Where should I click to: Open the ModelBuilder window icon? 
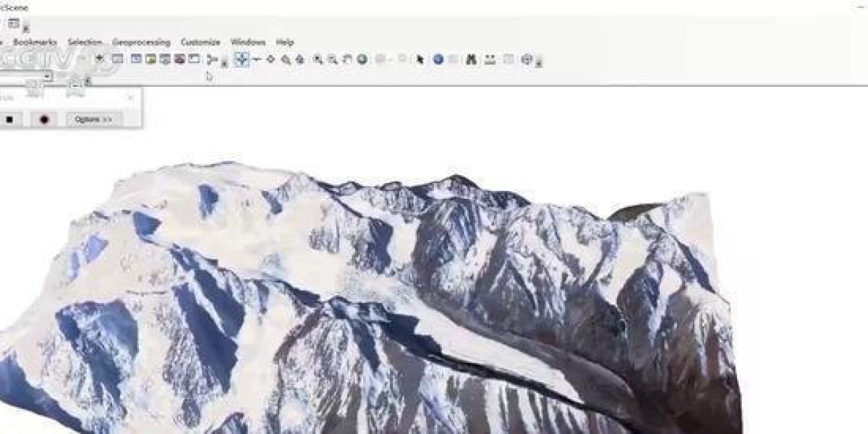point(194,59)
